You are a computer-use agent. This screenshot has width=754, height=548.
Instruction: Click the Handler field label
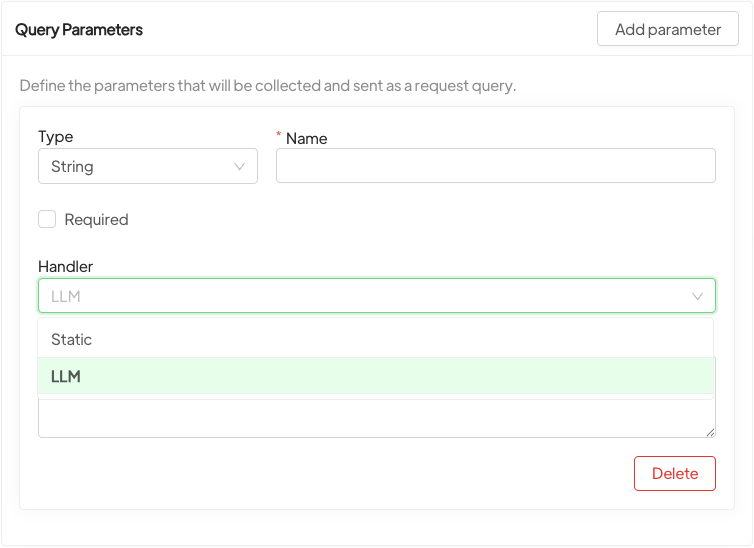(66, 267)
